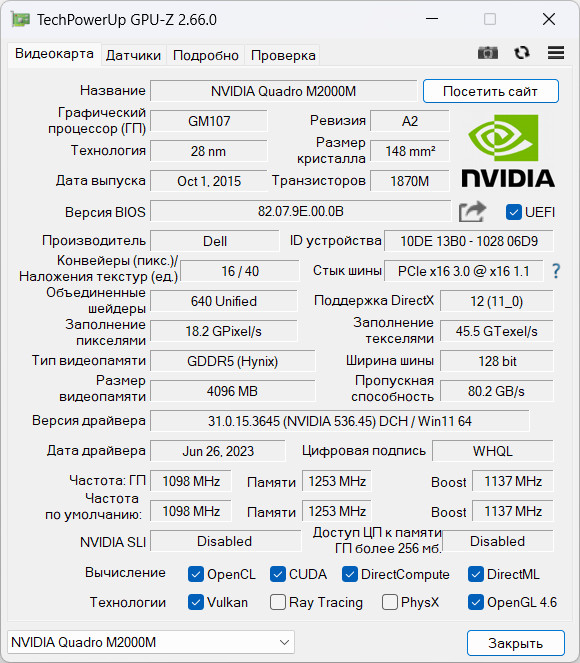Select the Проверка tab

tap(283, 55)
